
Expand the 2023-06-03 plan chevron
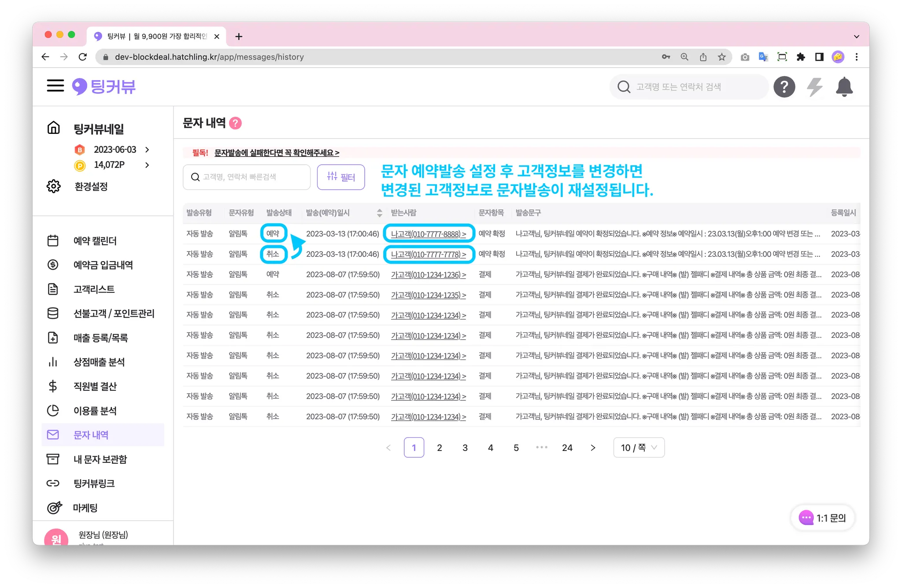tap(147, 150)
